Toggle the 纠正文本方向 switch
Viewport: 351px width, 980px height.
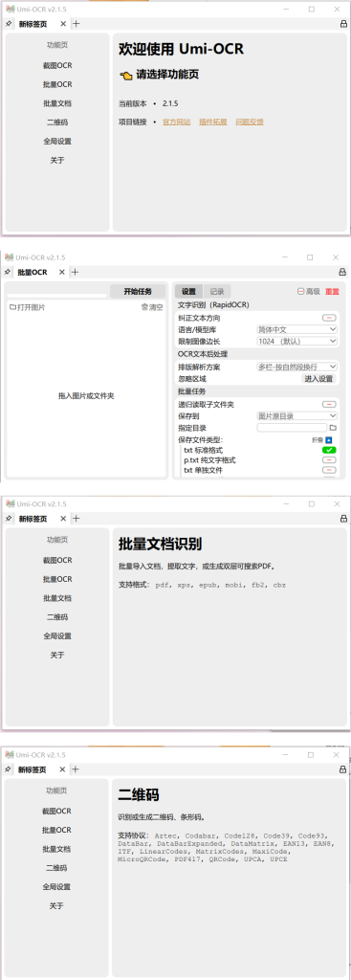tap(329, 318)
